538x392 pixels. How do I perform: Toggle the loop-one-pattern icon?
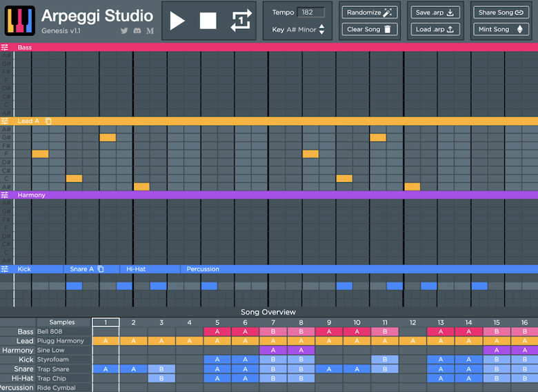[x=241, y=21]
